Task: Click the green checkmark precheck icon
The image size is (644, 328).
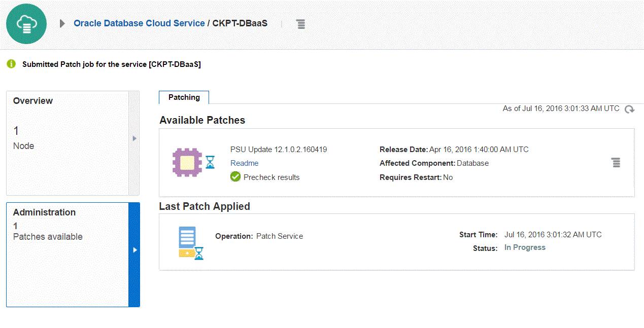Action: coord(235,176)
